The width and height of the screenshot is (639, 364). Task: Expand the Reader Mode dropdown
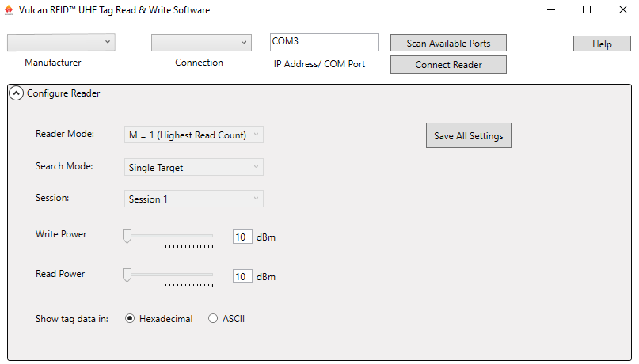(x=194, y=135)
